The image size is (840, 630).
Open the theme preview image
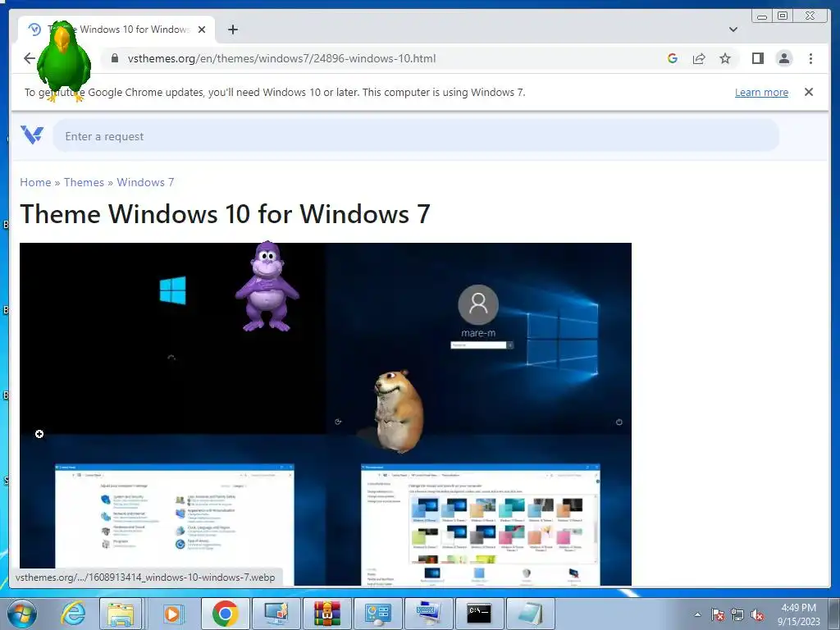325,414
